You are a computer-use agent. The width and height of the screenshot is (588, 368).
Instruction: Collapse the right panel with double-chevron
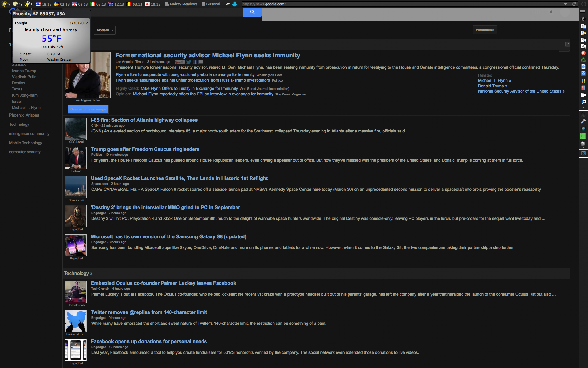tap(567, 44)
